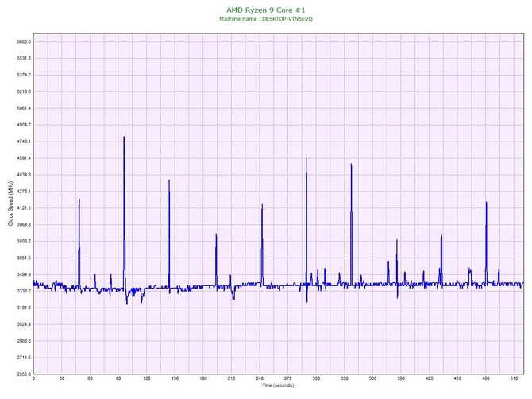
Task: Click the 450 tick on time axis
Action: 457,378
